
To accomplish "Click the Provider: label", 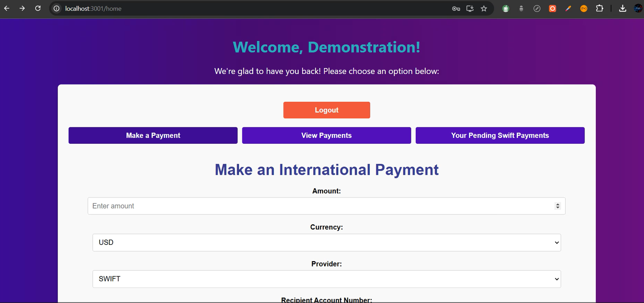I will pyautogui.click(x=326, y=264).
